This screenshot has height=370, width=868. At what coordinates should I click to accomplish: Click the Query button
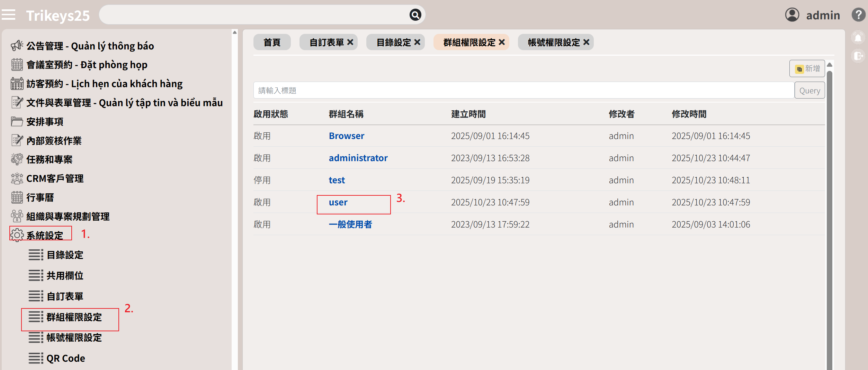809,91
